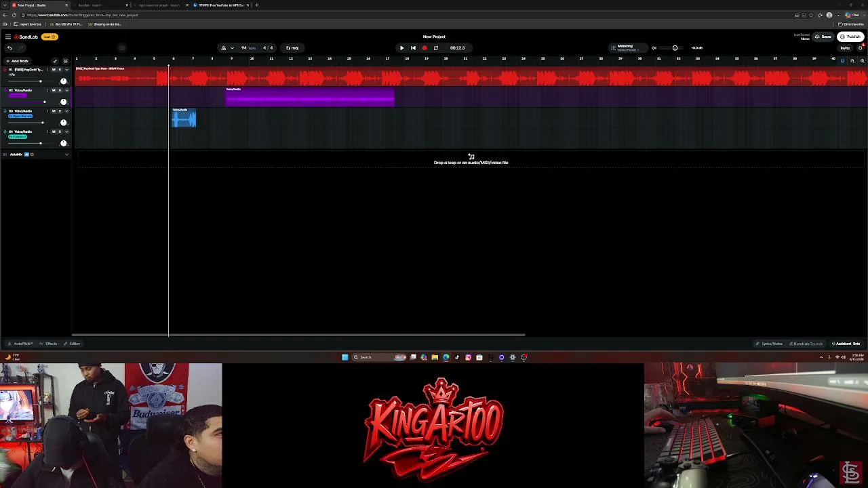Image resolution: width=868 pixels, height=488 pixels.
Task: Open the metronome options dropdown
Action: (232, 48)
